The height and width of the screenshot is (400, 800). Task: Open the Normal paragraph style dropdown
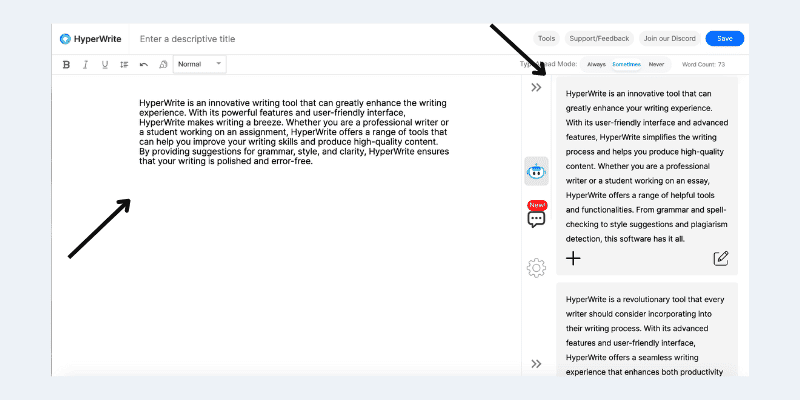pyautogui.click(x=199, y=64)
